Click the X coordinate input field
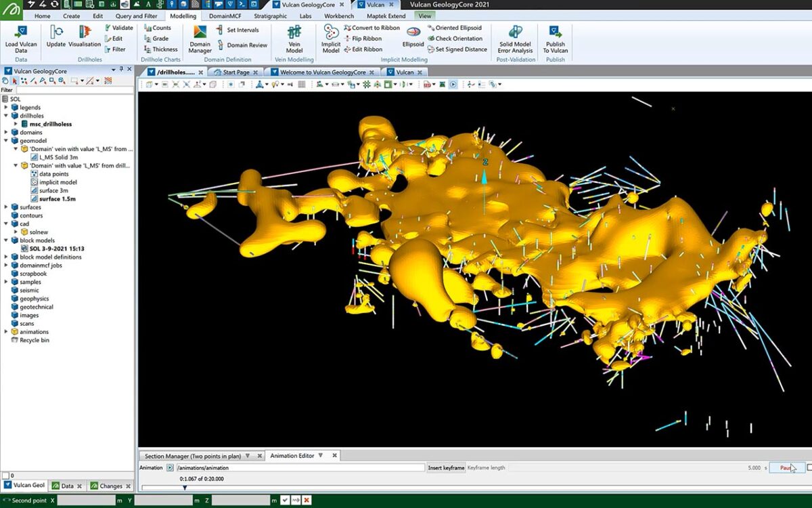 click(86, 500)
